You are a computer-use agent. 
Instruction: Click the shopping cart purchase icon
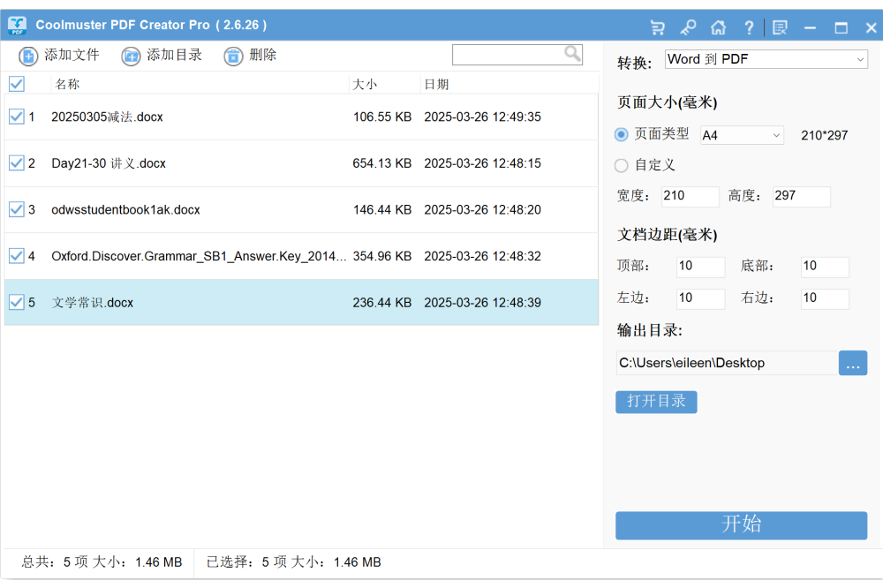[657, 27]
